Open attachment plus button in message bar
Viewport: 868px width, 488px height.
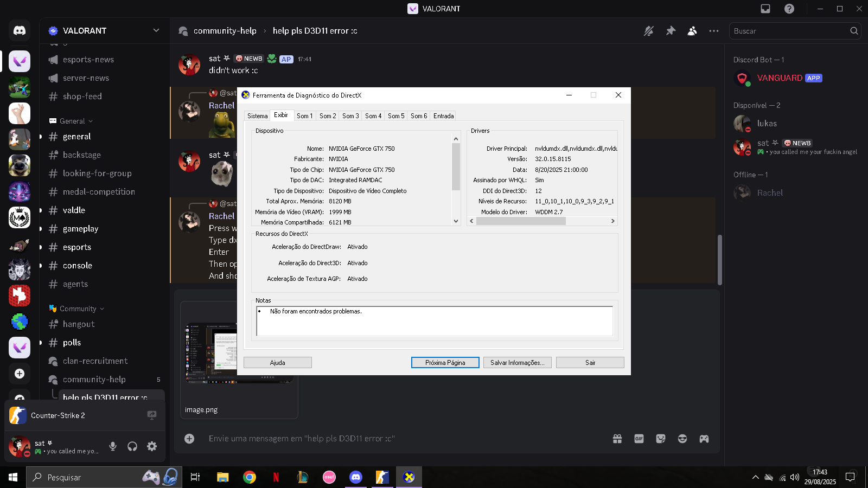[x=189, y=439]
